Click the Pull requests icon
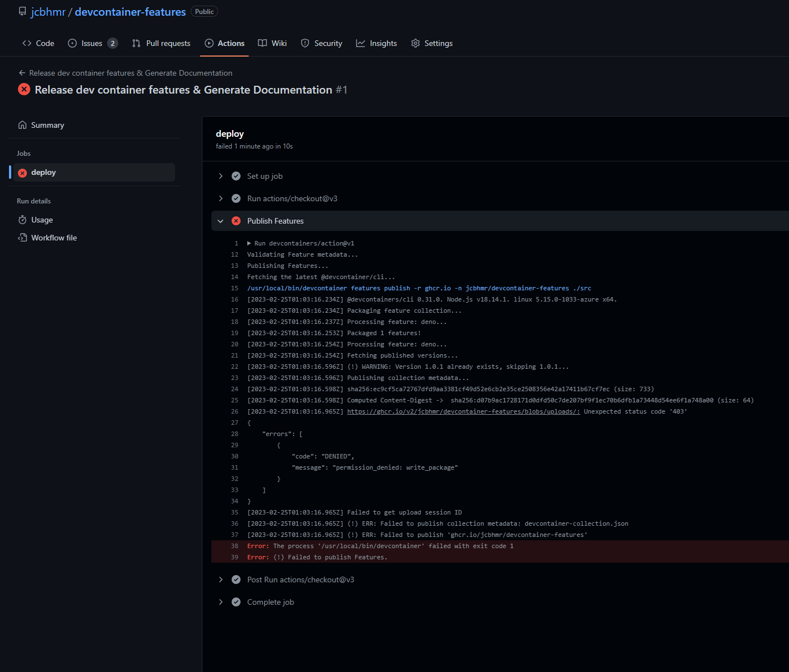This screenshot has height=672, width=789. [x=136, y=43]
